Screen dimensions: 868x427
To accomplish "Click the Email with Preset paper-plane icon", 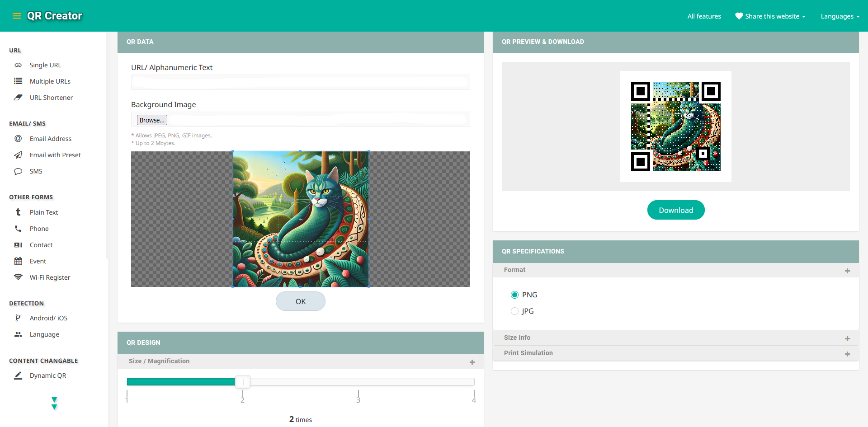I will point(18,155).
